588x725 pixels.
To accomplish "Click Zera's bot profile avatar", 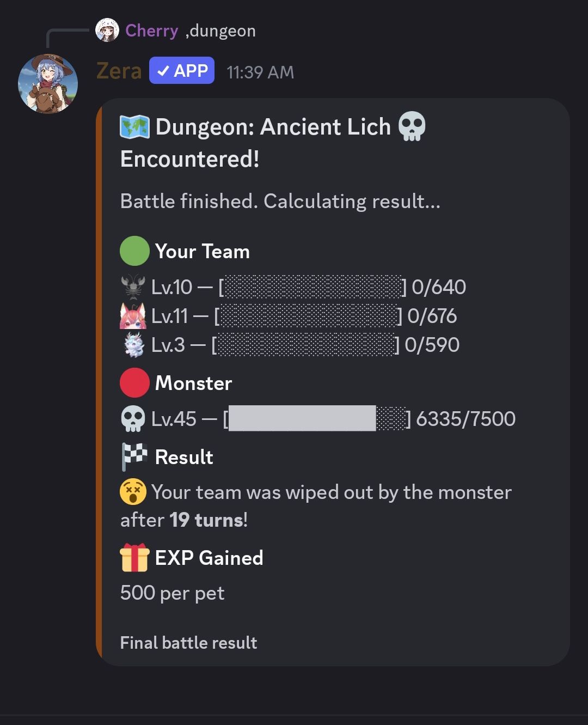I will [48, 83].
